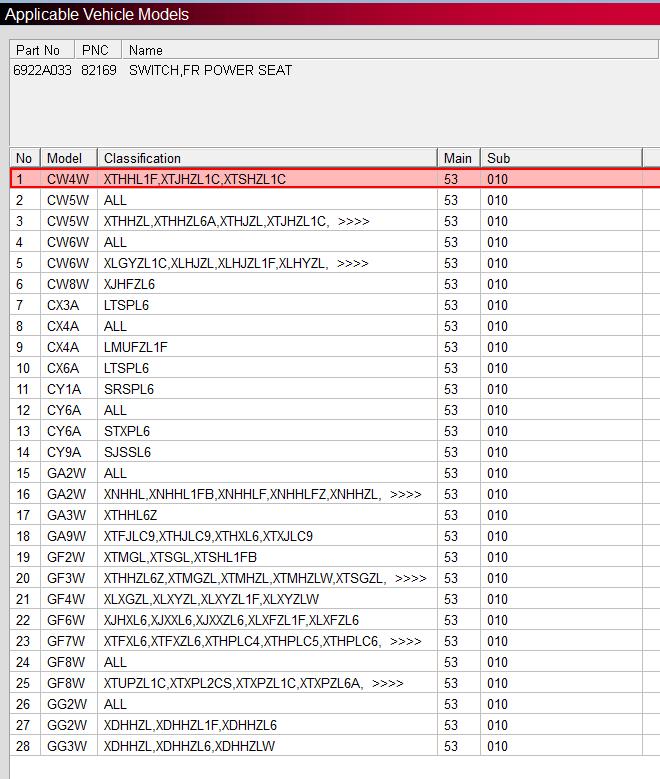This screenshot has height=779, width=660.
Task: Sort by the Model column header
Action: 66,158
